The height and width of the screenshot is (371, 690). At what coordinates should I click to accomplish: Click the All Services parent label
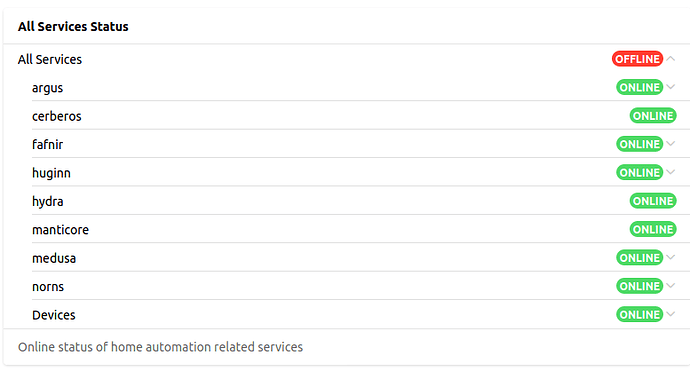50,59
